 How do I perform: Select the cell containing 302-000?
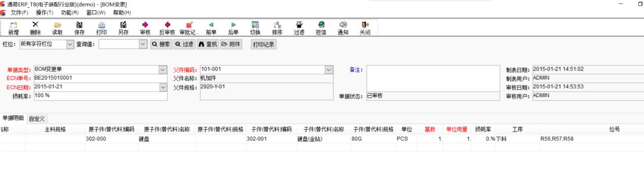click(x=111, y=138)
